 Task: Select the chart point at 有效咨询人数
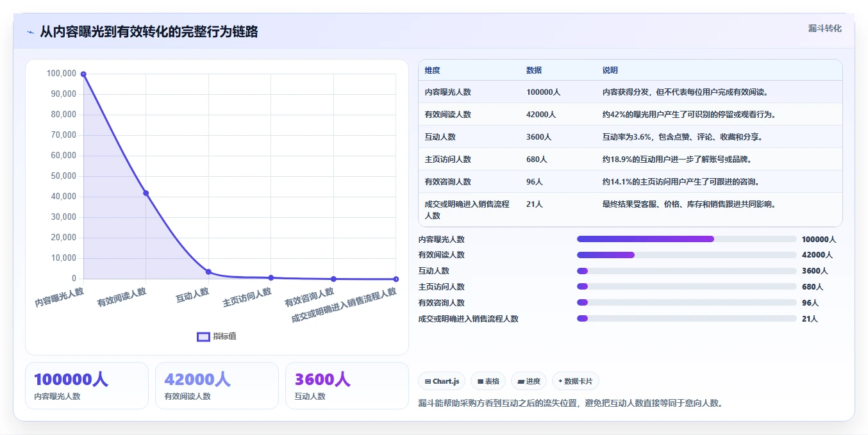click(333, 279)
